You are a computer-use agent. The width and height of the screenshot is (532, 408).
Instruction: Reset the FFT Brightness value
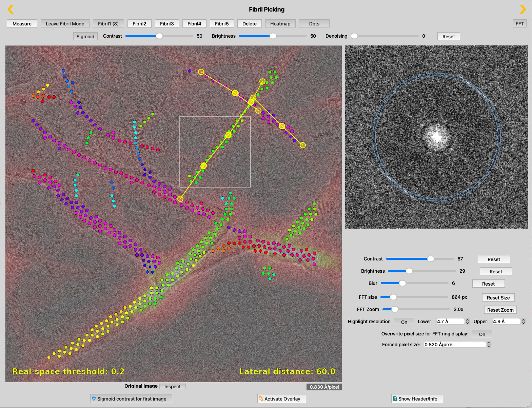coord(496,272)
